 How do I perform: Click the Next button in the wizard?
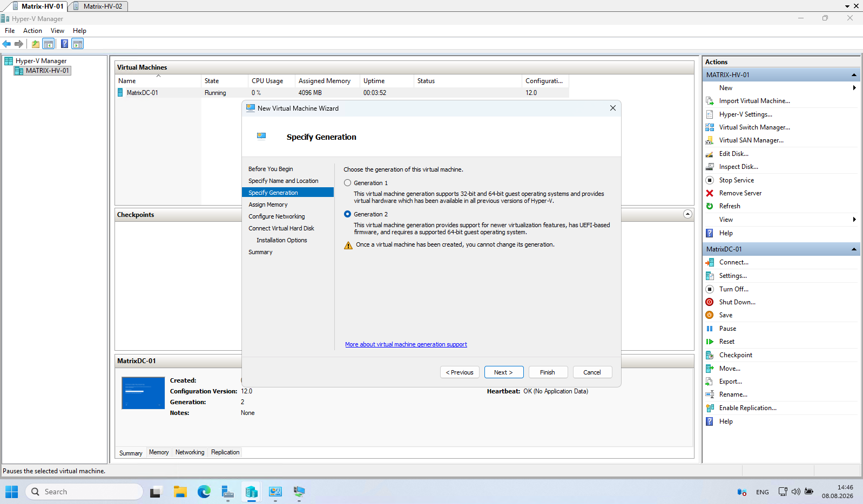tap(503, 372)
